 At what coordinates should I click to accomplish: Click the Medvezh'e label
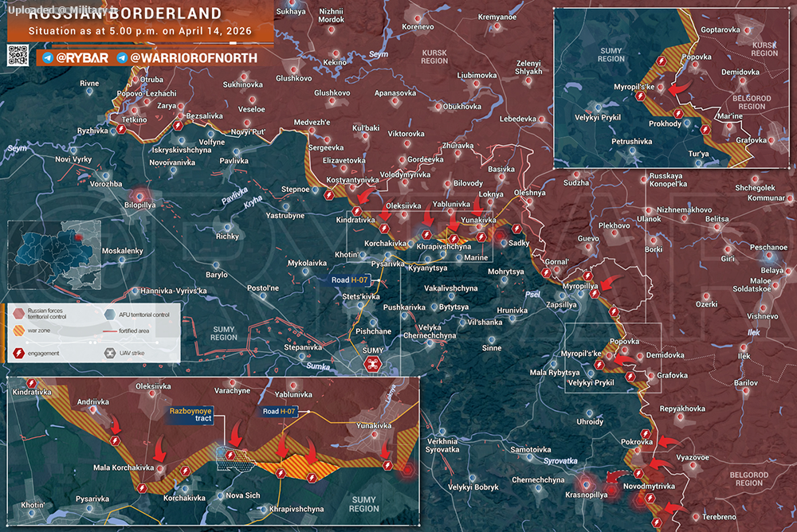(312, 123)
